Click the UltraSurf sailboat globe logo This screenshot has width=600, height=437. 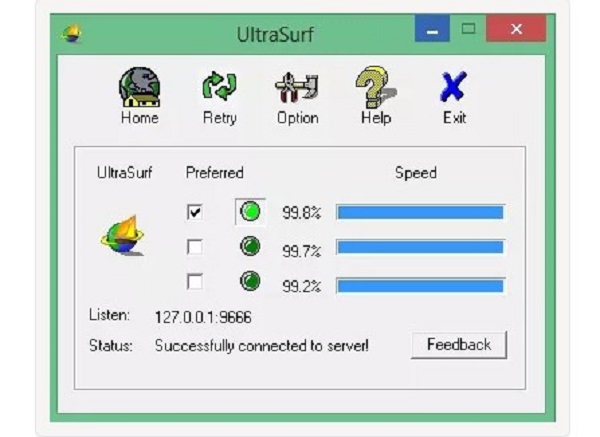(x=123, y=236)
